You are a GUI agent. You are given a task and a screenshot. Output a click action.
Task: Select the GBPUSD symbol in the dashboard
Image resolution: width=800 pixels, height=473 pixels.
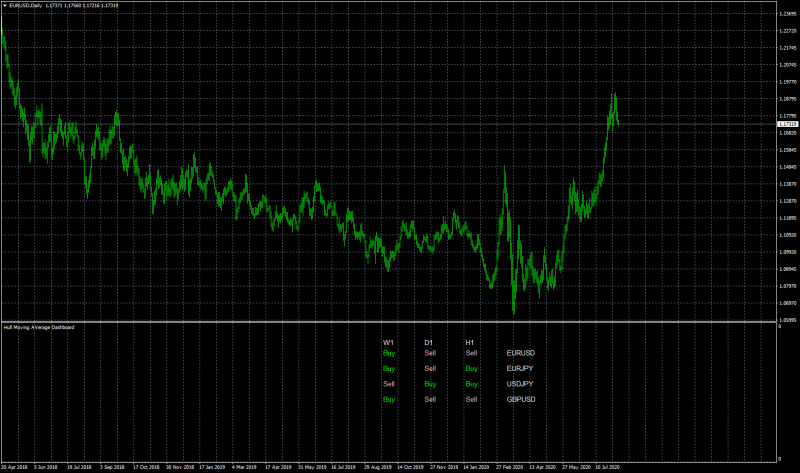point(521,400)
